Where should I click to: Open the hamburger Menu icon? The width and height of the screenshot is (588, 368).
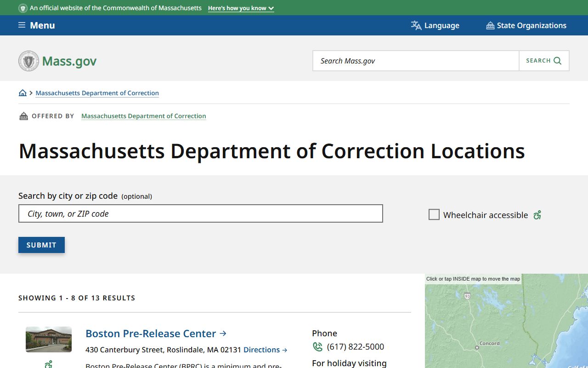pyautogui.click(x=22, y=25)
